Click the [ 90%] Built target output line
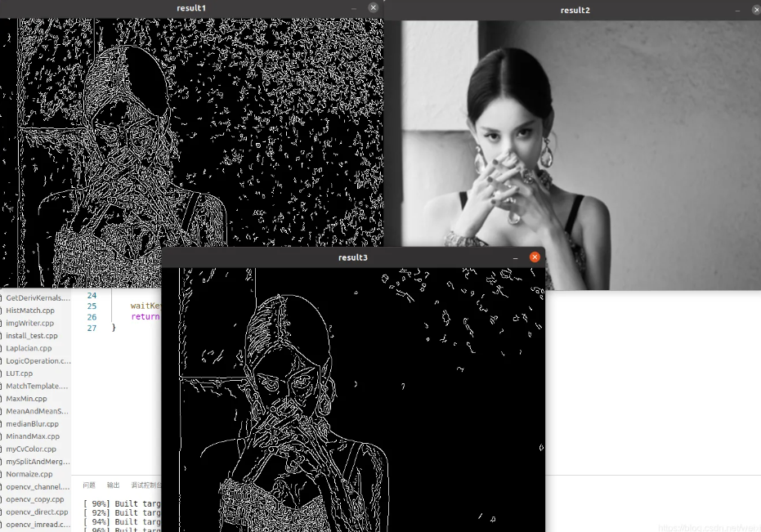Viewport: 761px width, 532px height. click(122, 504)
